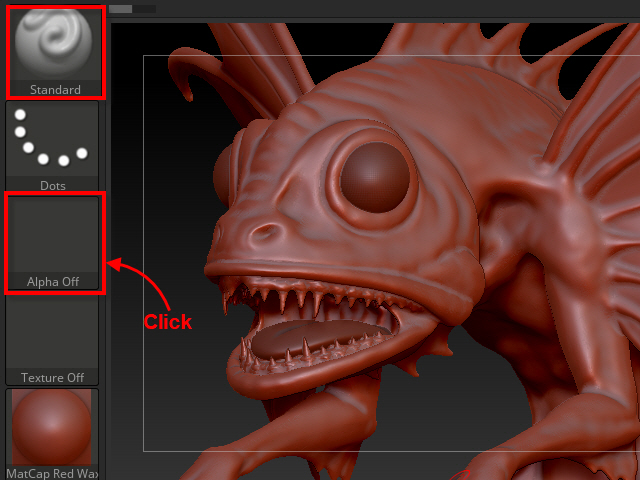Screen dimensions: 640x480
Task: Click the red 'Click' annotation text
Action: point(168,322)
